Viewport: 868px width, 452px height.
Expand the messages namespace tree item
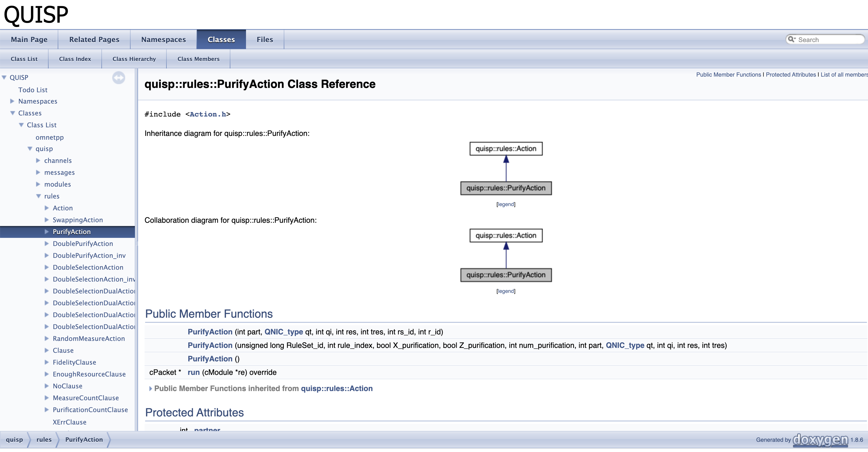37,172
